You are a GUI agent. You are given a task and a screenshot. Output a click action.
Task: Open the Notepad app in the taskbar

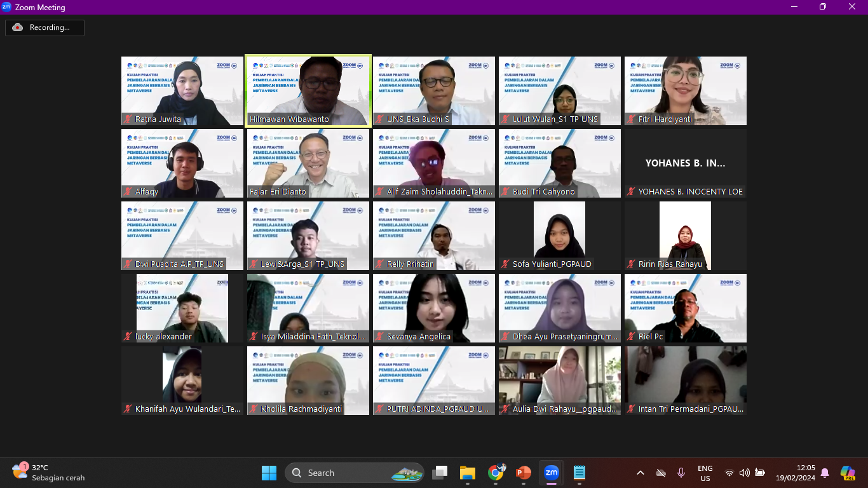(579, 473)
